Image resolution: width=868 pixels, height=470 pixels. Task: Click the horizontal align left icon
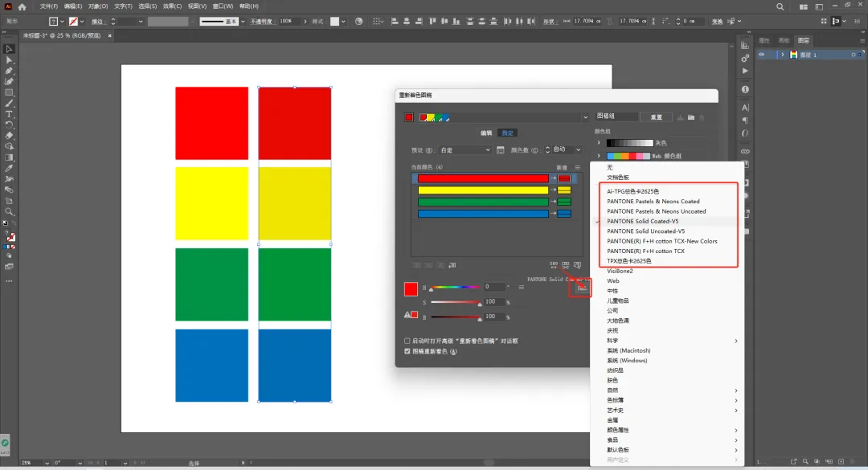click(x=395, y=21)
